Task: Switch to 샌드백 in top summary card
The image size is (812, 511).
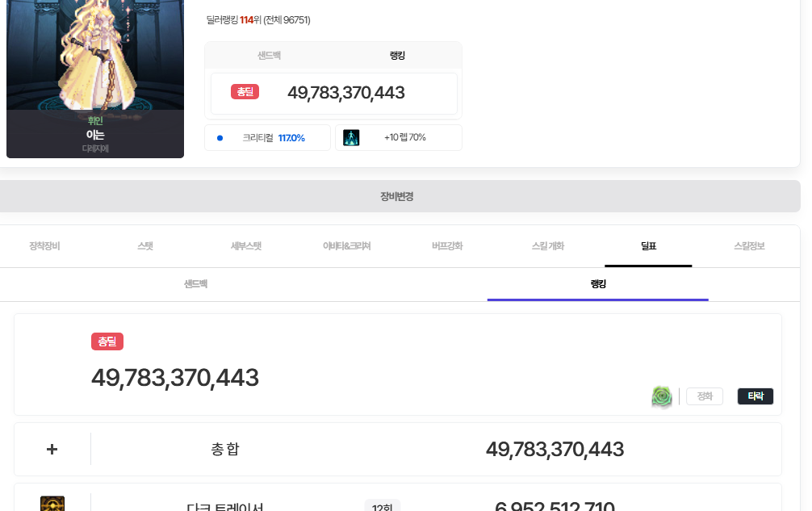Action: [269, 55]
